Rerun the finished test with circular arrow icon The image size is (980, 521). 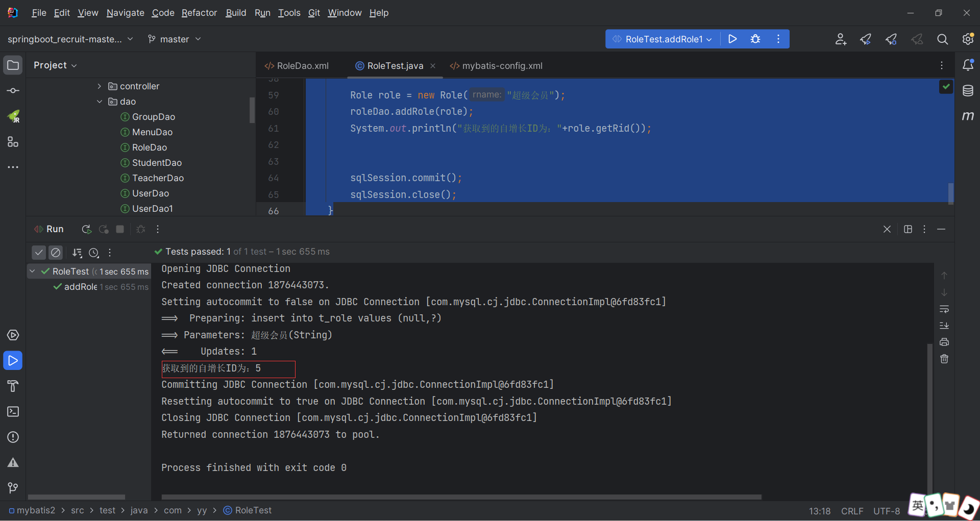pyautogui.click(x=86, y=229)
